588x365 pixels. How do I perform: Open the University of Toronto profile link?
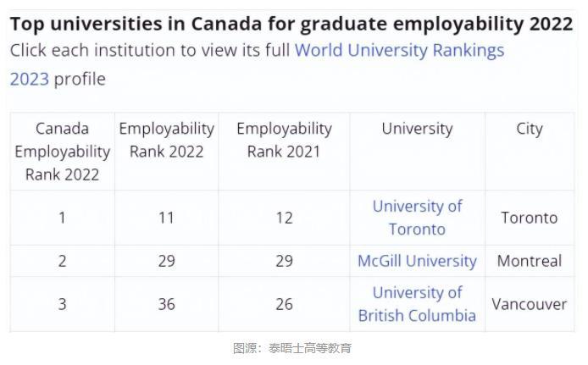coord(417,218)
